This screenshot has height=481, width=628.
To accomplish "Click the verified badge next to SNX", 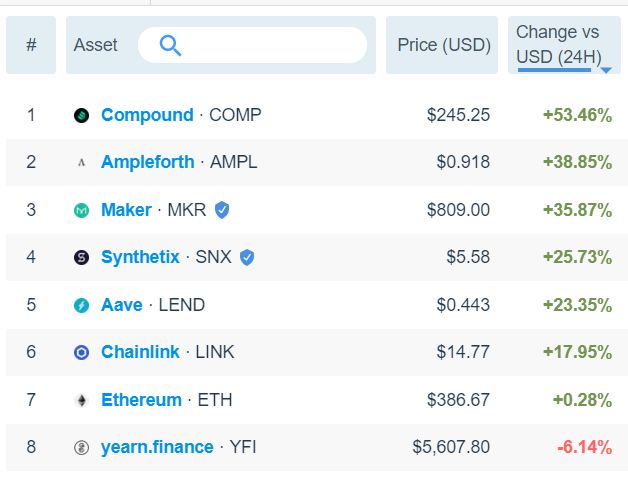I will tap(247, 257).
